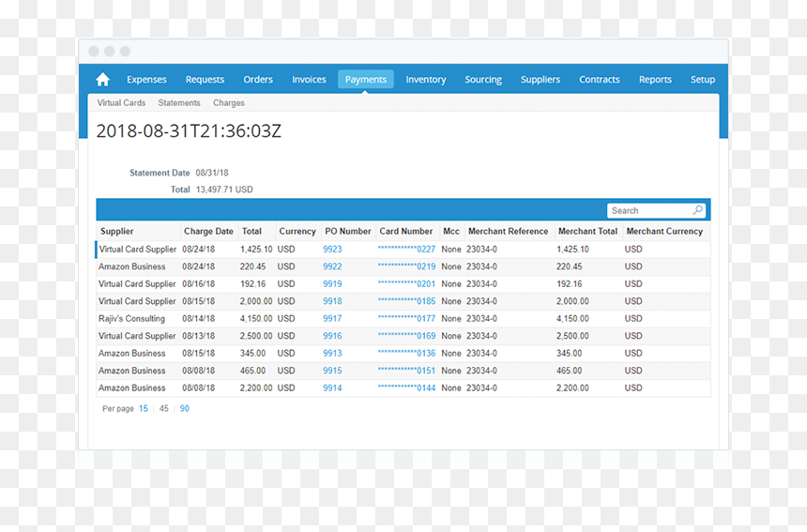Click the 2018-08-31T21:36:03Z statement heading
The width and height of the screenshot is (807, 532).
(189, 131)
